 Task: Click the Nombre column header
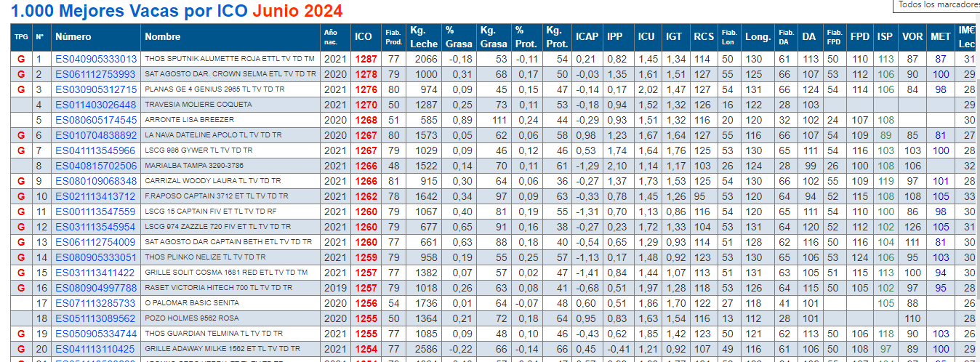point(162,36)
